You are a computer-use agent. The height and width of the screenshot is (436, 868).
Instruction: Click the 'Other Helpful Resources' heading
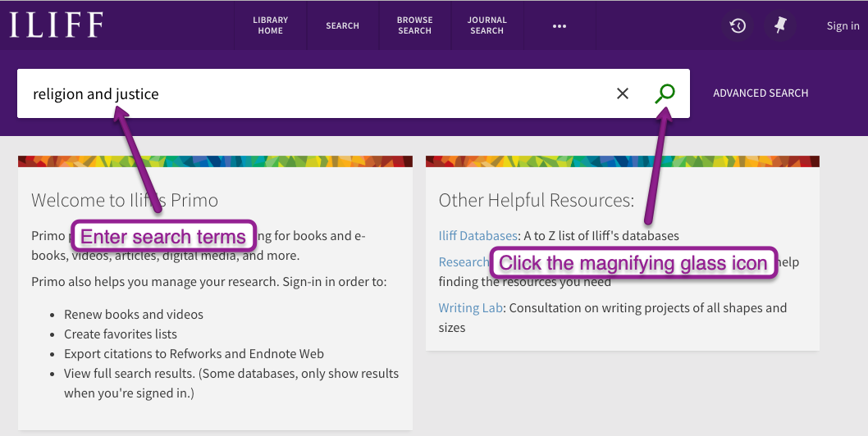pyautogui.click(x=537, y=200)
